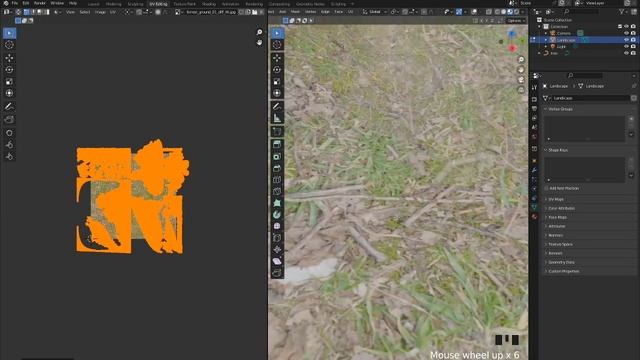Select the 3D viewport Select Box tool
The height and width of the screenshot is (360, 640).
tap(277, 33)
